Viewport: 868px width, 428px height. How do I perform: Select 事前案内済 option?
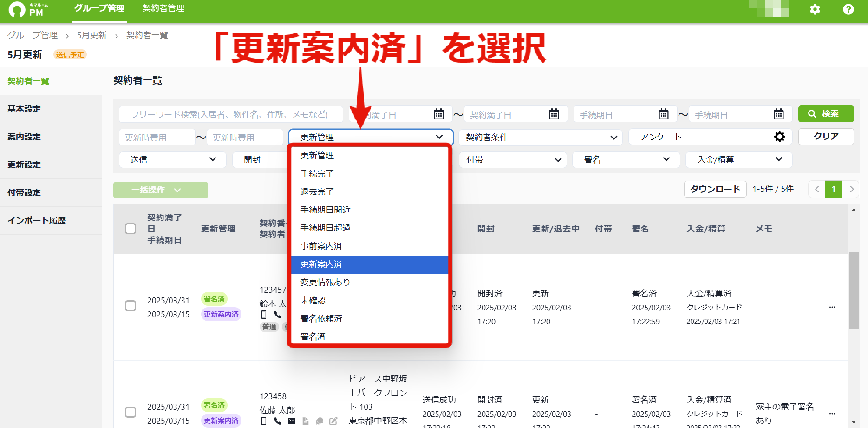pyautogui.click(x=370, y=246)
